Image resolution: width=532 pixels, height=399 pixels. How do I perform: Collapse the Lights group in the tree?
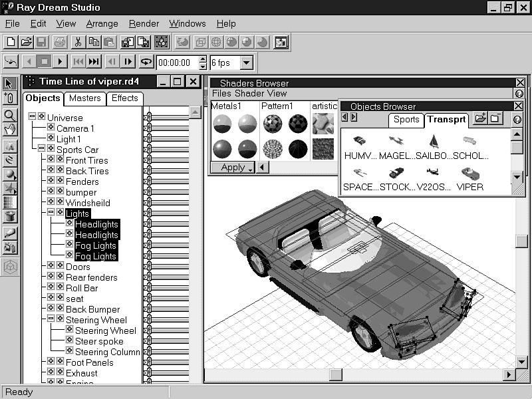[x=51, y=213]
